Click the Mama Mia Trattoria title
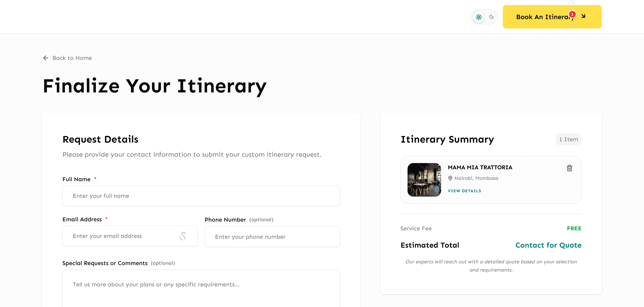This screenshot has height=307, width=644. point(480,167)
